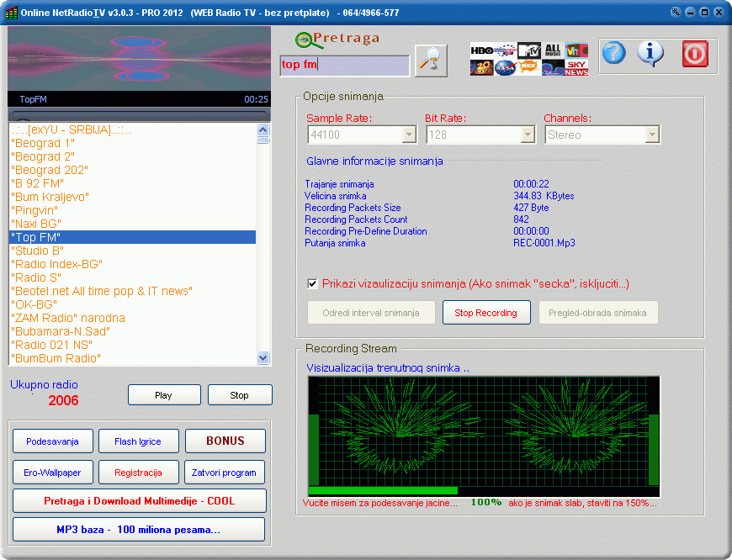This screenshot has height=560, width=732.
Task: Expand the Sample Rate dropdown
Action: click(409, 135)
